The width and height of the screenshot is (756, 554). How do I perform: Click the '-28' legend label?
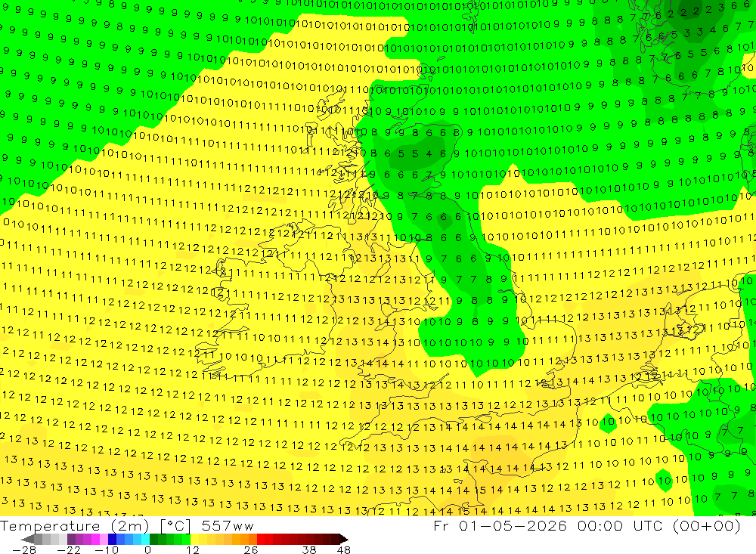24,549
